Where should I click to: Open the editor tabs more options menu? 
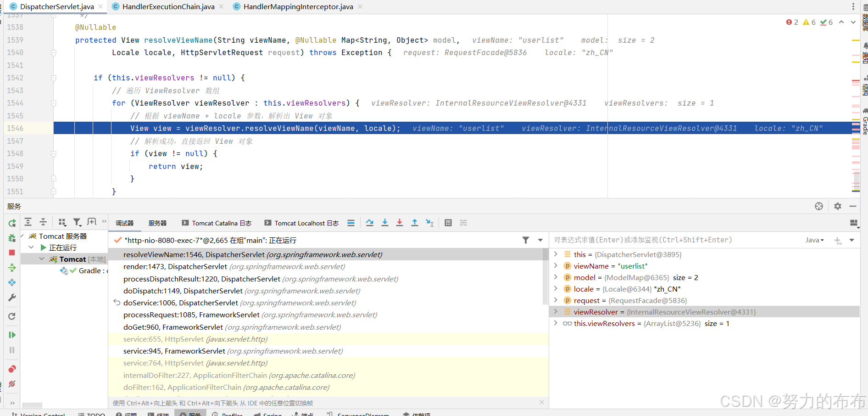[853, 6]
